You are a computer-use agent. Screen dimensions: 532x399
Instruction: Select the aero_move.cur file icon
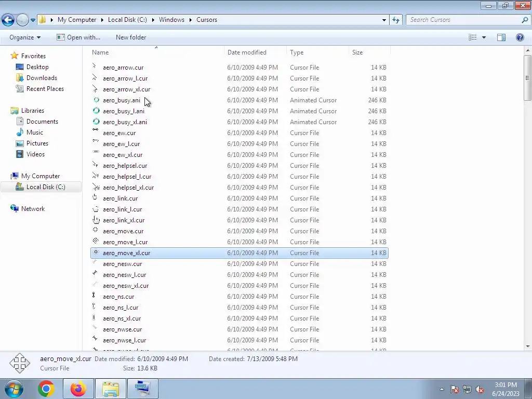click(x=96, y=230)
